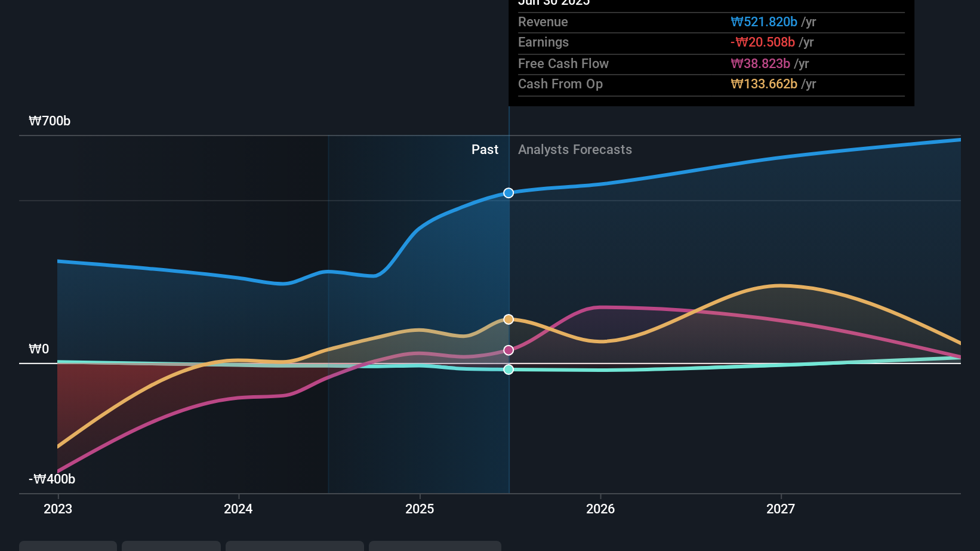Select the 2025 x-axis label

click(420, 509)
